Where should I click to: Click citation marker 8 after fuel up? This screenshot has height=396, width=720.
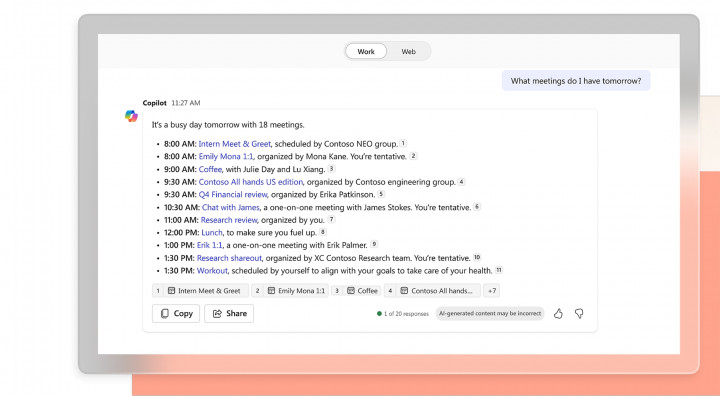tap(323, 232)
